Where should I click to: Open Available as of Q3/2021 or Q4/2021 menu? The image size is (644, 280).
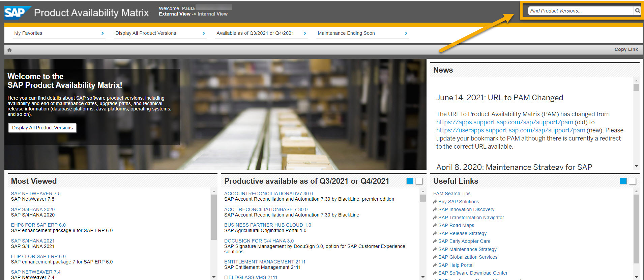[255, 33]
